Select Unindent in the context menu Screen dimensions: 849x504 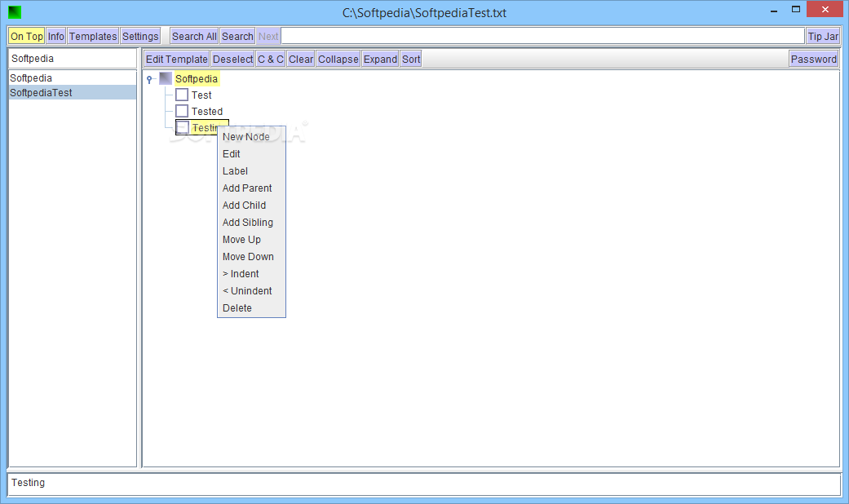(251, 290)
